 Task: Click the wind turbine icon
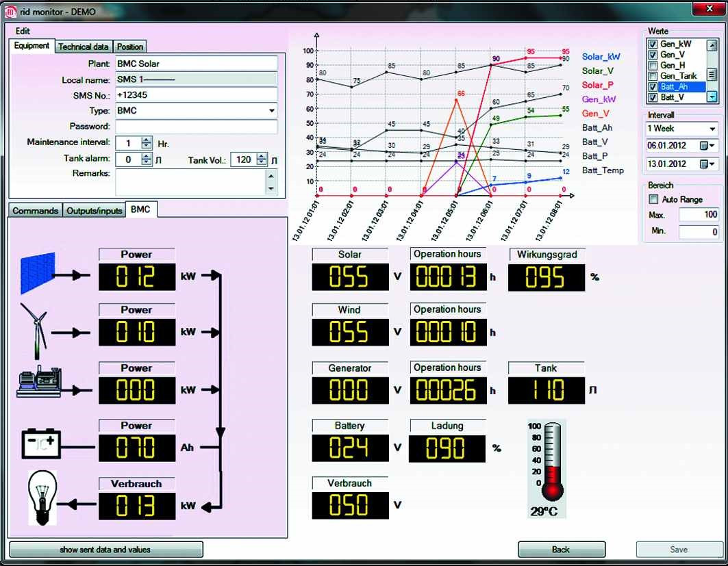tap(36, 331)
